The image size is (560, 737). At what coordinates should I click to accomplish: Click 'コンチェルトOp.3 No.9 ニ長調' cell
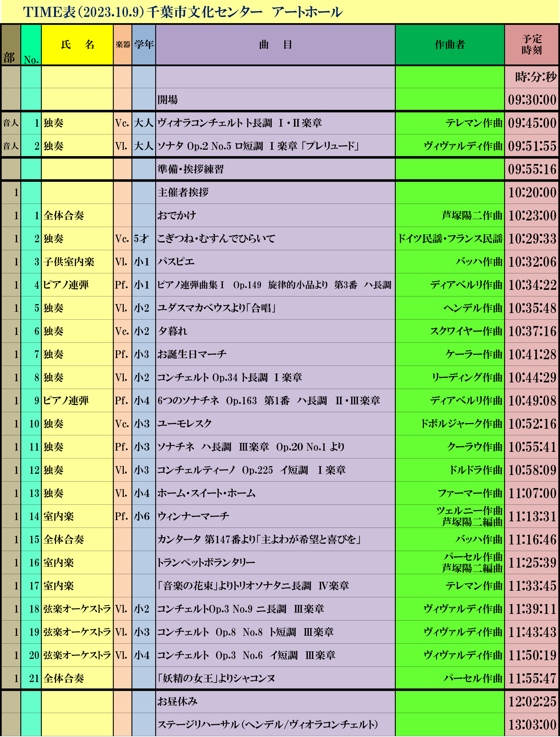point(275,609)
